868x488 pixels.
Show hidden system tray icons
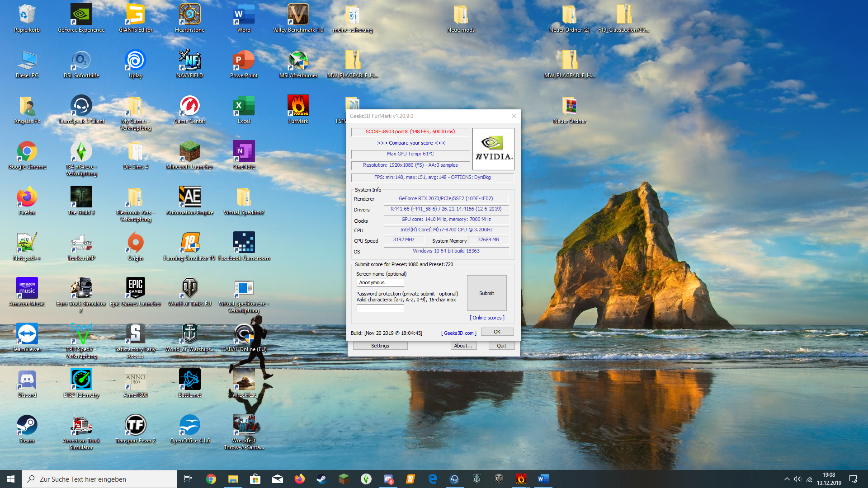pyautogui.click(x=787, y=479)
